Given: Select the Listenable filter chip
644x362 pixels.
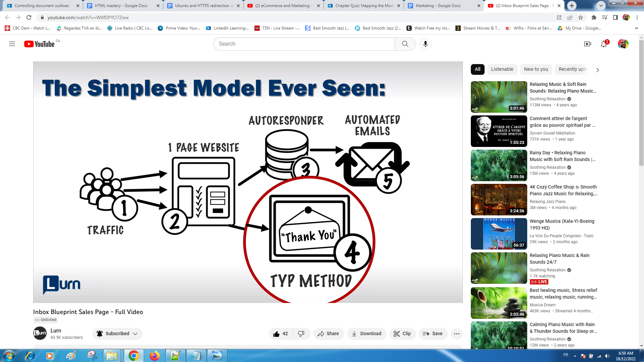Looking at the screenshot, I should pos(502,69).
